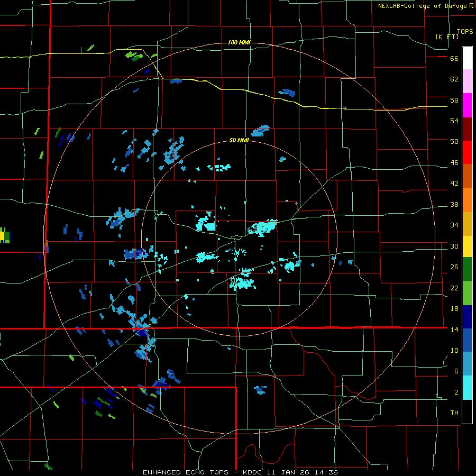Click the 54 scale value

tap(454, 121)
